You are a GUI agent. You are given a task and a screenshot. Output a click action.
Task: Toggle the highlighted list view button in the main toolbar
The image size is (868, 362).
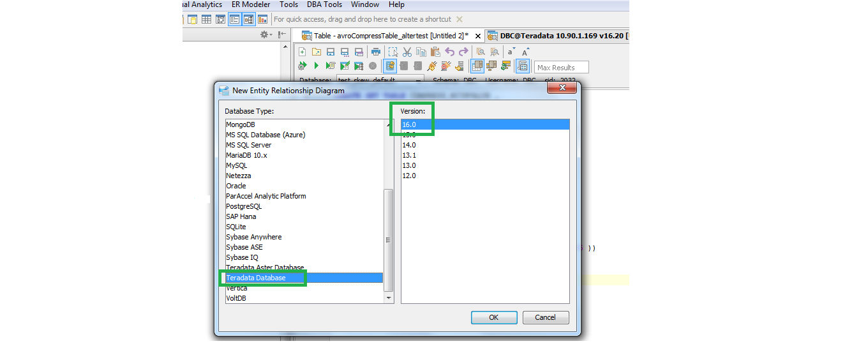pyautogui.click(x=234, y=19)
